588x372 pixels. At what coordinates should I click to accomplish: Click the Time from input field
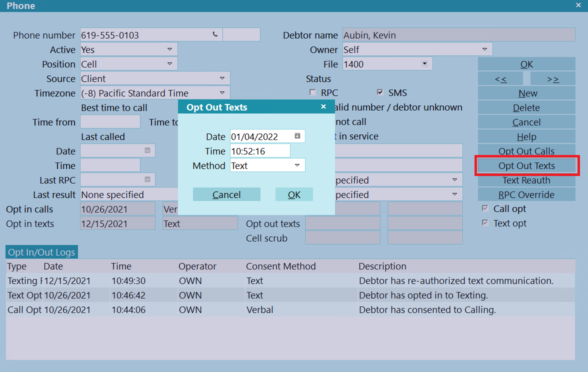[110, 122]
